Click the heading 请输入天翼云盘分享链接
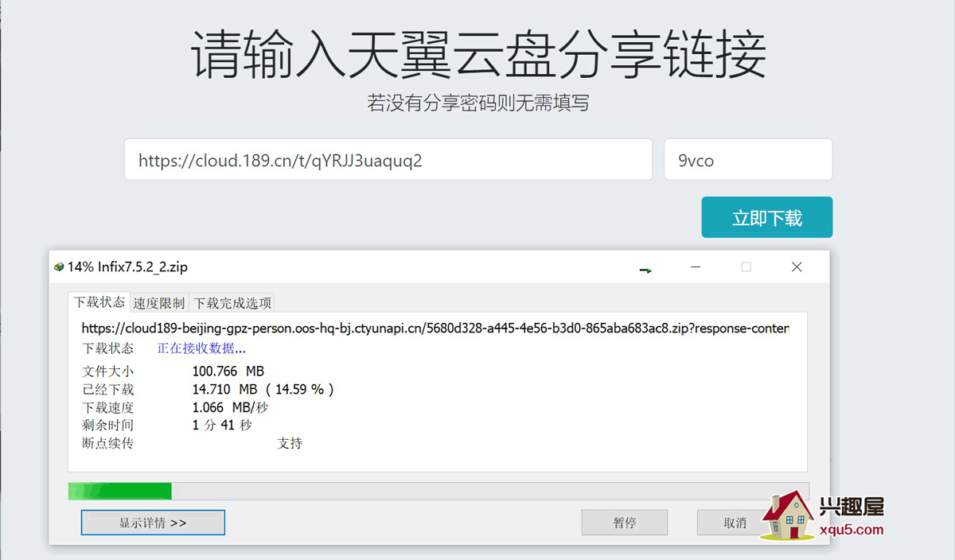The width and height of the screenshot is (955, 560). pos(478,55)
